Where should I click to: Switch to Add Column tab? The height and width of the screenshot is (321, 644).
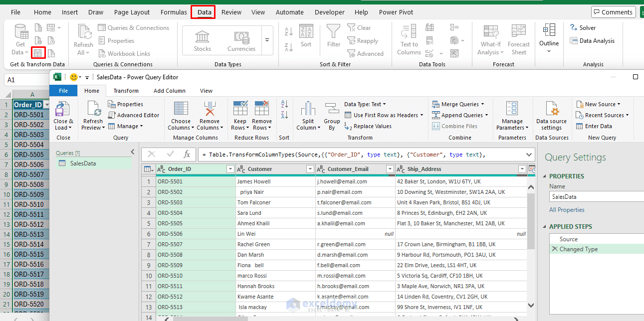point(169,91)
